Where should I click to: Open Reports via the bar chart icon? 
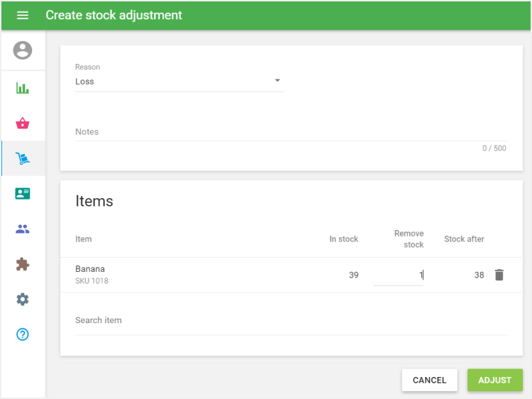[23, 89]
